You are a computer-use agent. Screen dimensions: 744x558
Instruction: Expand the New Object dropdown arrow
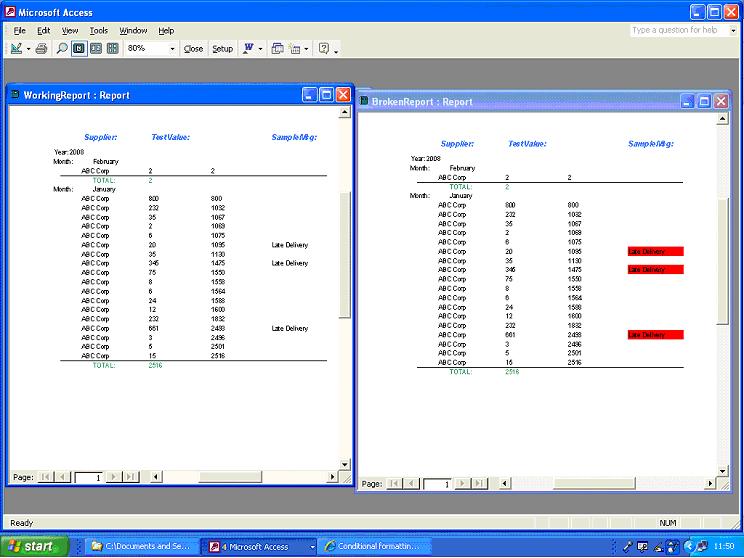click(x=306, y=49)
